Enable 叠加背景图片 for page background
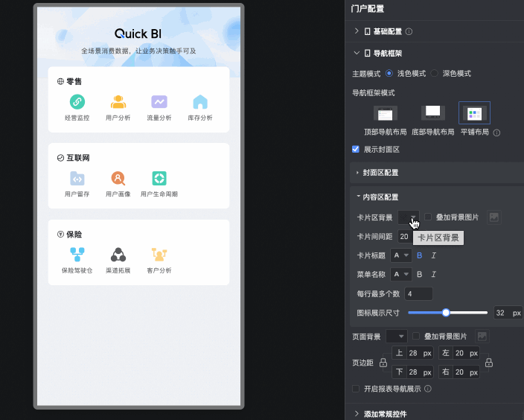Screen dimensions: 524x420 pos(416,336)
